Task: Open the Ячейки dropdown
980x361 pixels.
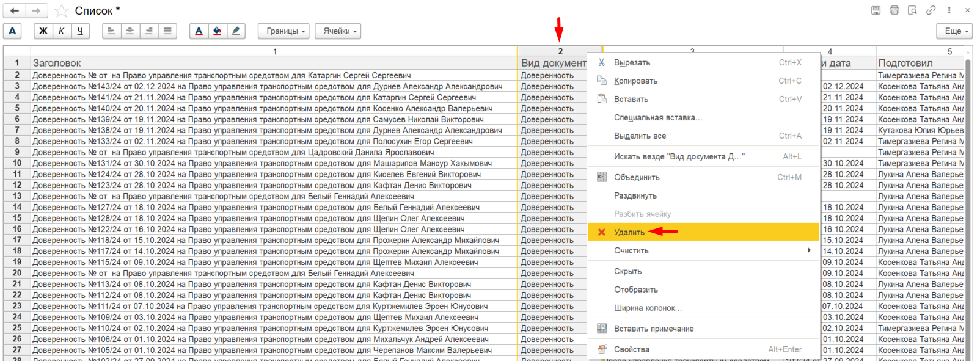Action: 338,31
